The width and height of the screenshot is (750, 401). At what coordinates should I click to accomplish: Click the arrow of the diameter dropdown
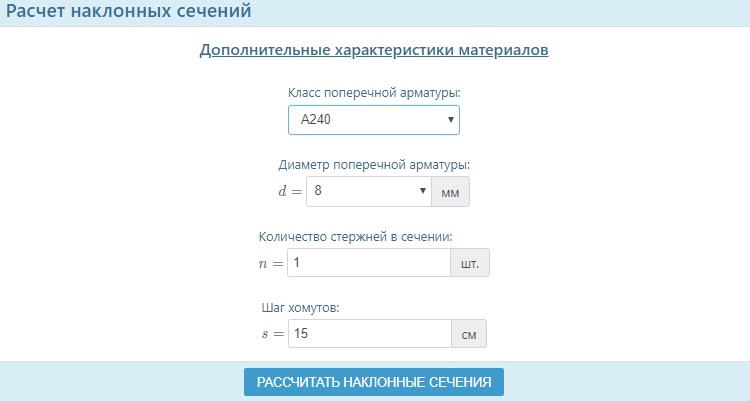(423, 191)
